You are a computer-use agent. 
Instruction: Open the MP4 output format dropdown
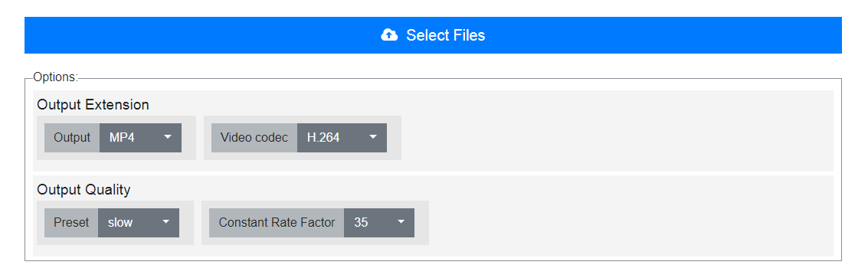click(141, 138)
